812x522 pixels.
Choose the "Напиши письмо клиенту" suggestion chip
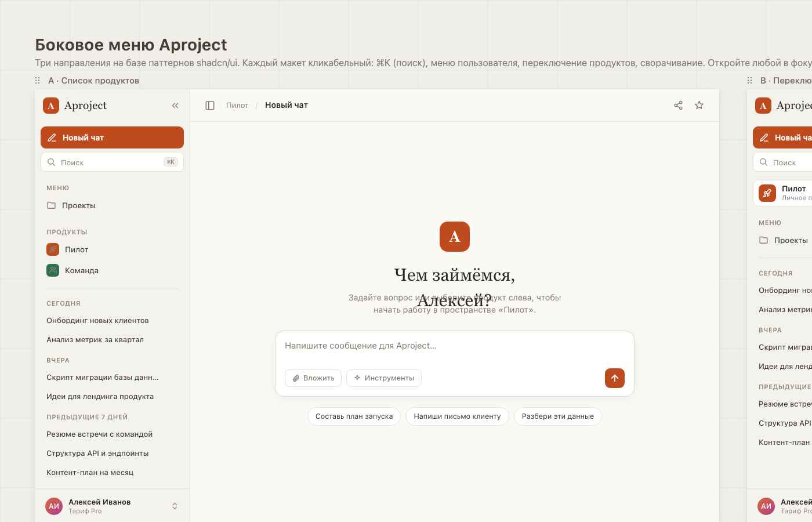[x=457, y=416]
